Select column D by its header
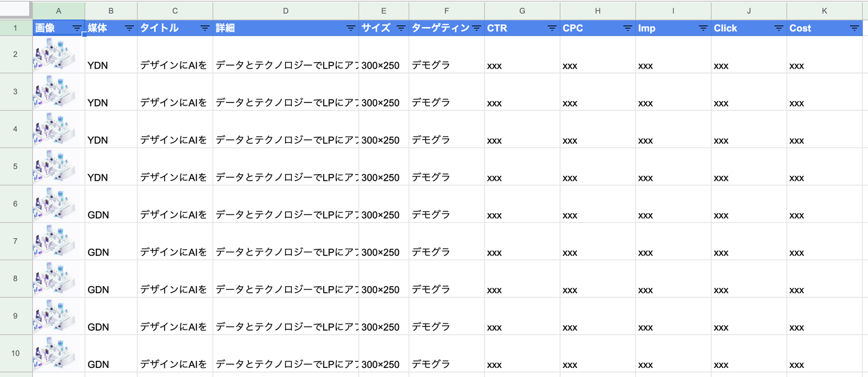The image size is (868, 377). [x=285, y=11]
